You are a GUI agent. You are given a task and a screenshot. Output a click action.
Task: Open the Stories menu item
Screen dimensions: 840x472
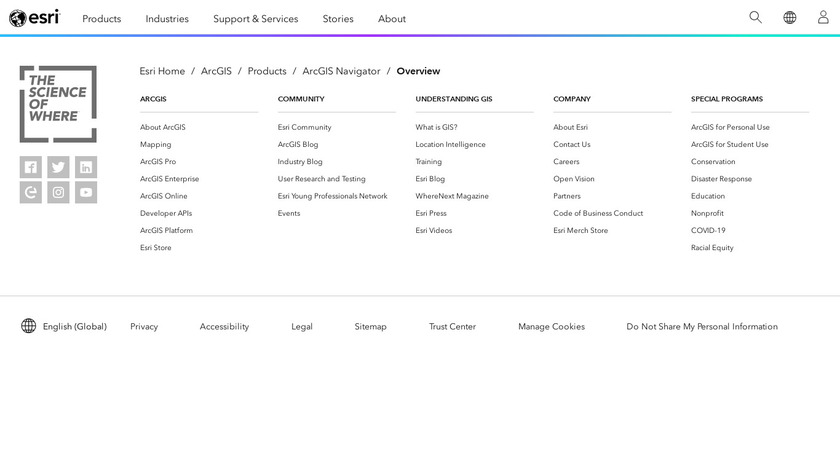tap(338, 19)
